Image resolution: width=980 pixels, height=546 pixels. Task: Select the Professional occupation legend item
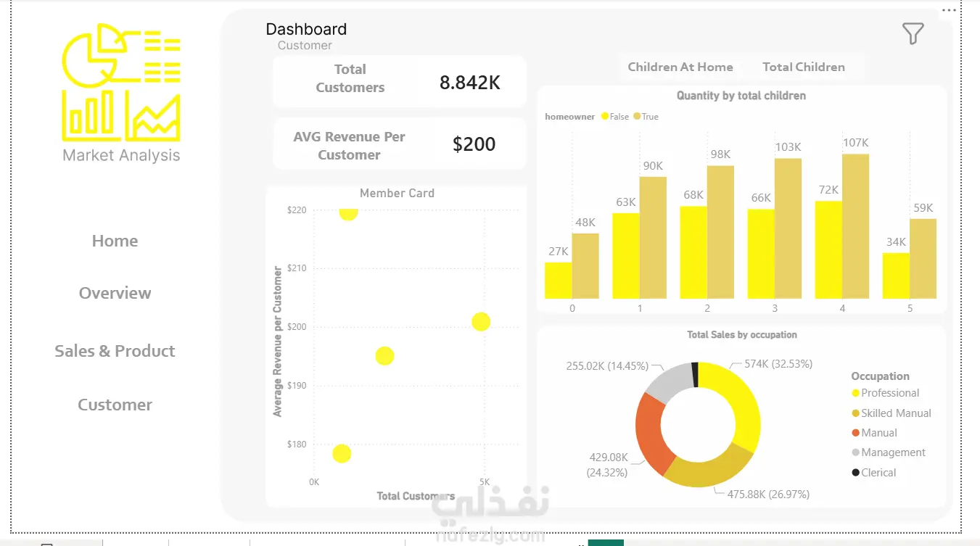point(885,393)
